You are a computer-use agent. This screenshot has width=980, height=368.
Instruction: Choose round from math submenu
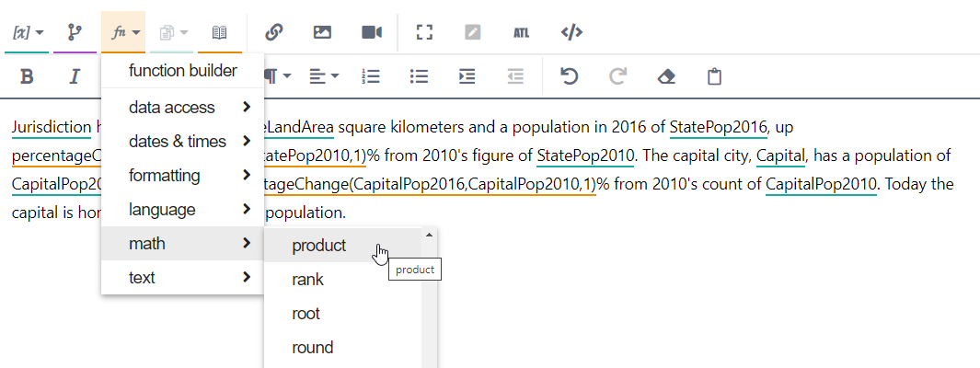coord(312,348)
